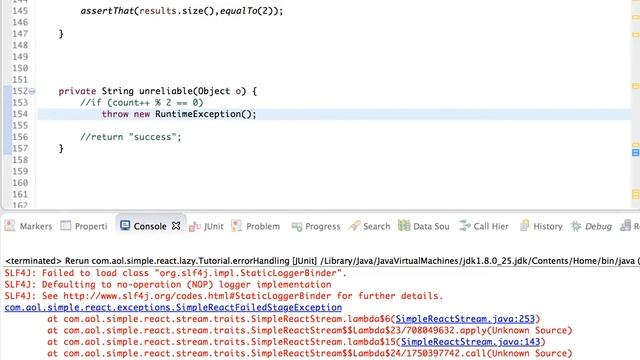Image resolution: width=640 pixels, height=360 pixels.
Task: Click the Properties tab icon
Action: pyautogui.click(x=66, y=226)
